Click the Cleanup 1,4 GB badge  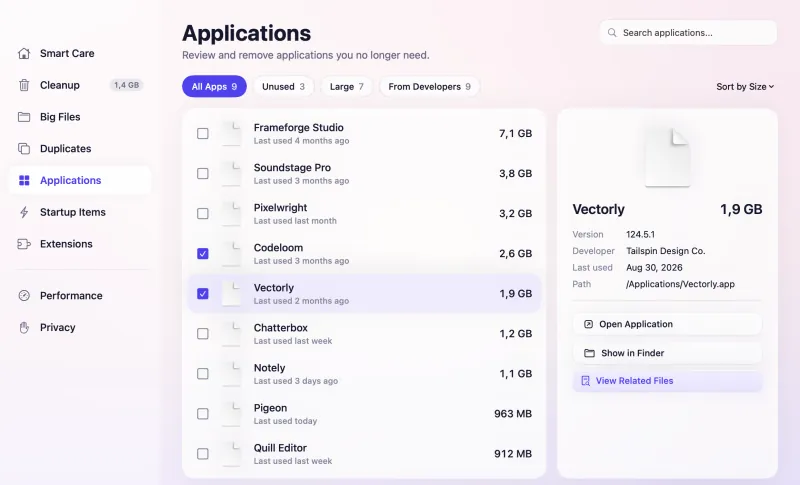click(126, 85)
